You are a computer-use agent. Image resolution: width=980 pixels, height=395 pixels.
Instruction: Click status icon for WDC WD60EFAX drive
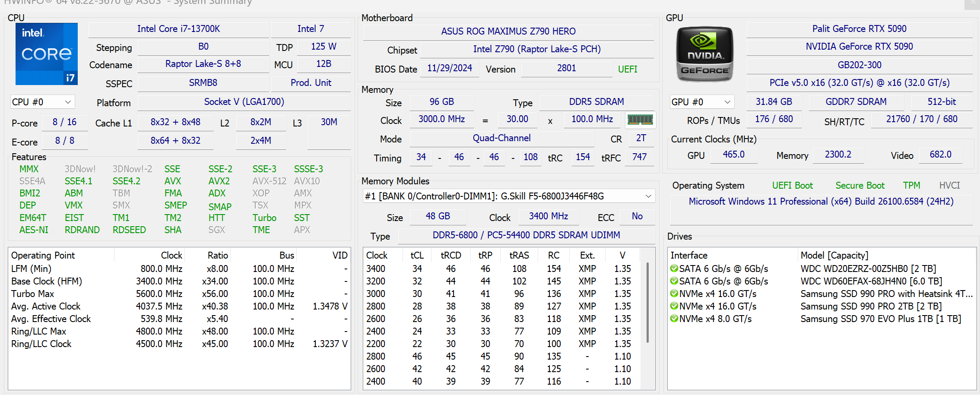click(x=674, y=281)
